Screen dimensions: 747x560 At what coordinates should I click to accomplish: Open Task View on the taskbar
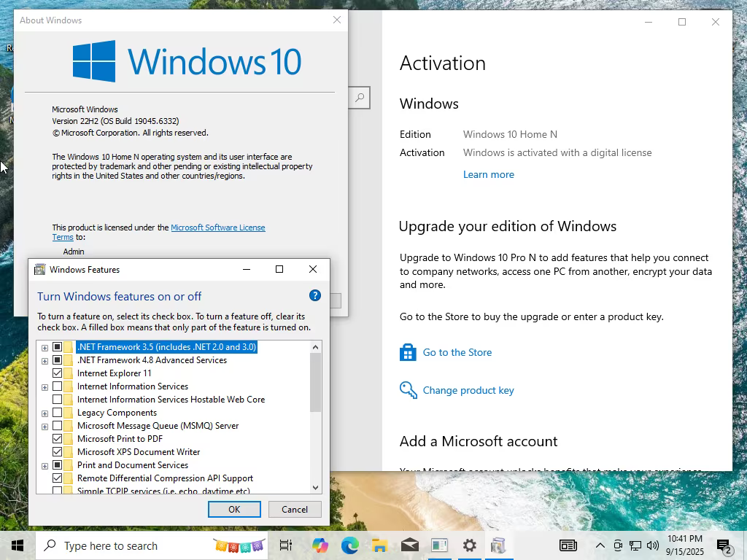[286, 545]
